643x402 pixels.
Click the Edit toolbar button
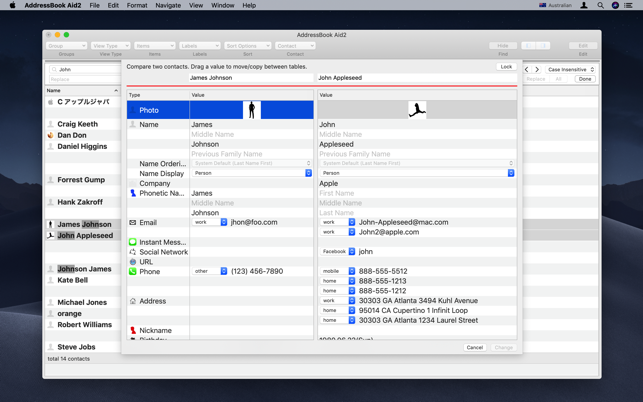pyautogui.click(x=583, y=46)
